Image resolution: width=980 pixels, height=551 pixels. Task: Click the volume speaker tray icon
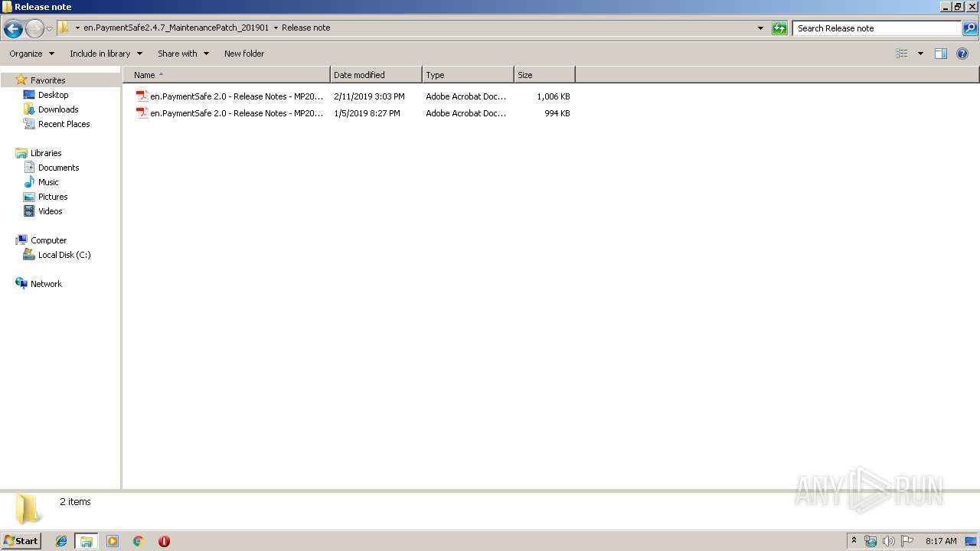(x=888, y=541)
